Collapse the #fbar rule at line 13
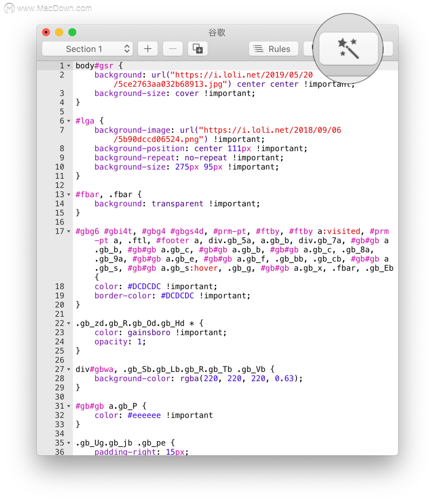This screenshot has width=435, height=504. [x=69, y=195]
